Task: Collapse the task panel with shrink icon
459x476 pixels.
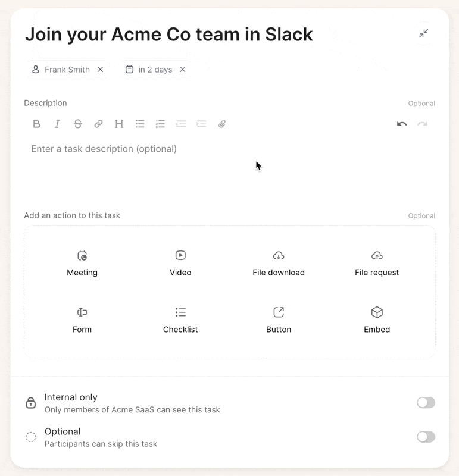Action: click(x=423, y=33)
